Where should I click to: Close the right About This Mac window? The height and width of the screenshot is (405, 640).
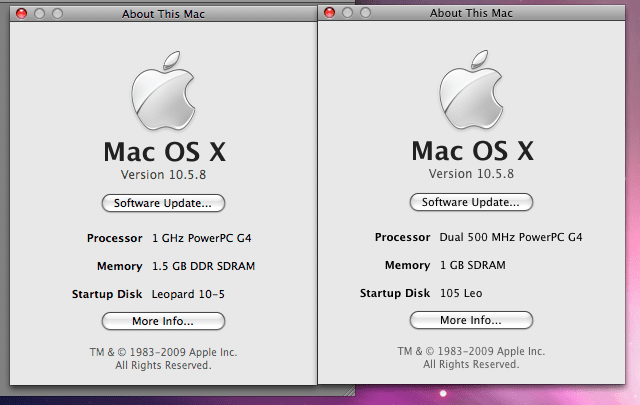pyautogui.click(x=329, y=13)
